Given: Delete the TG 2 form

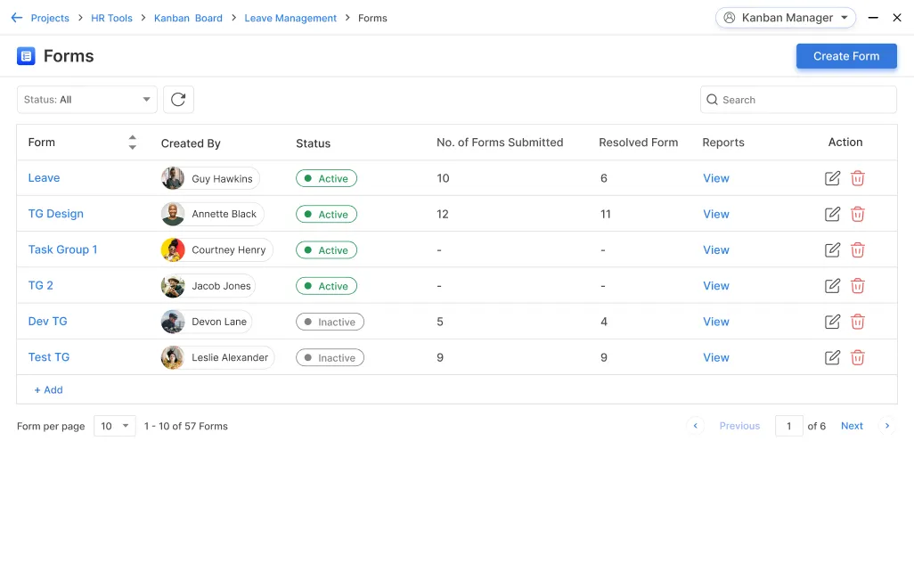Looking at the screenshot, I should click(857, 286).
